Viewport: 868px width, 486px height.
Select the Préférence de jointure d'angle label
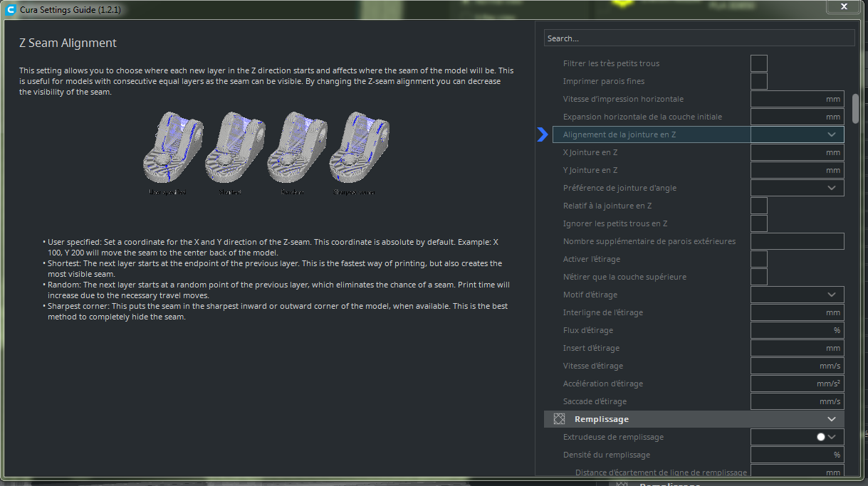click(619, 188)
